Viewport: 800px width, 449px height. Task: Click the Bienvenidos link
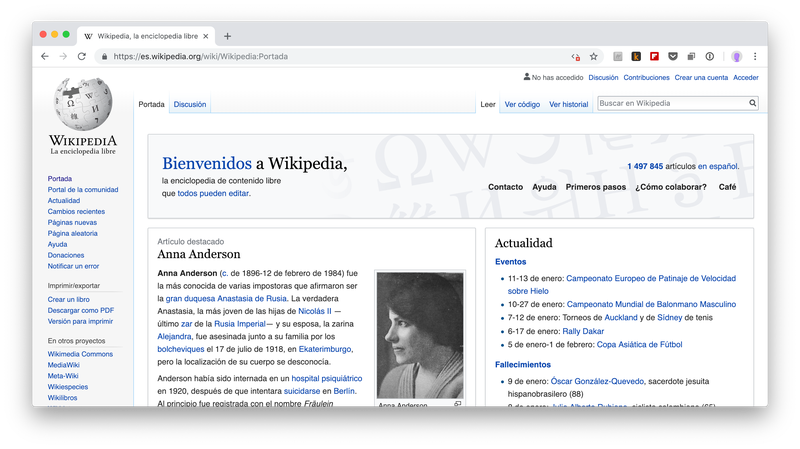click(207, 163)
